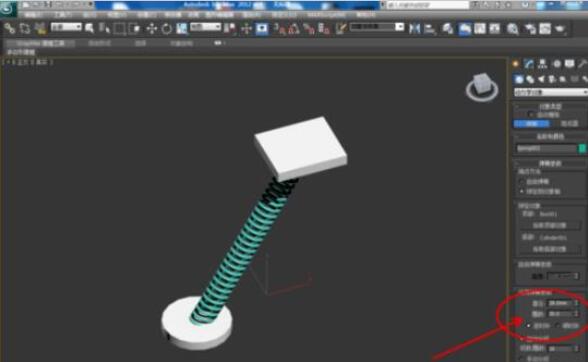Toggle Keyboard Shortcut Override button
The width and height of the screenshot is (588, 362).
coord(262,29)
